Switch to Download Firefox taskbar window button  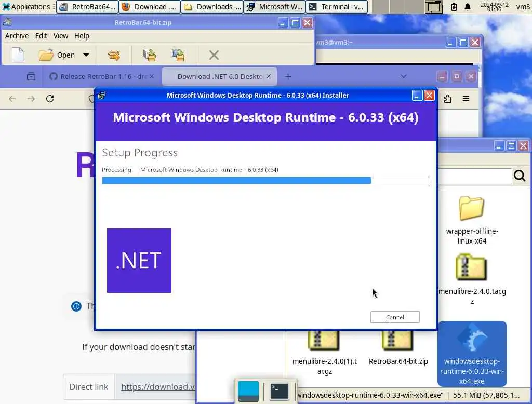point(149,7)
